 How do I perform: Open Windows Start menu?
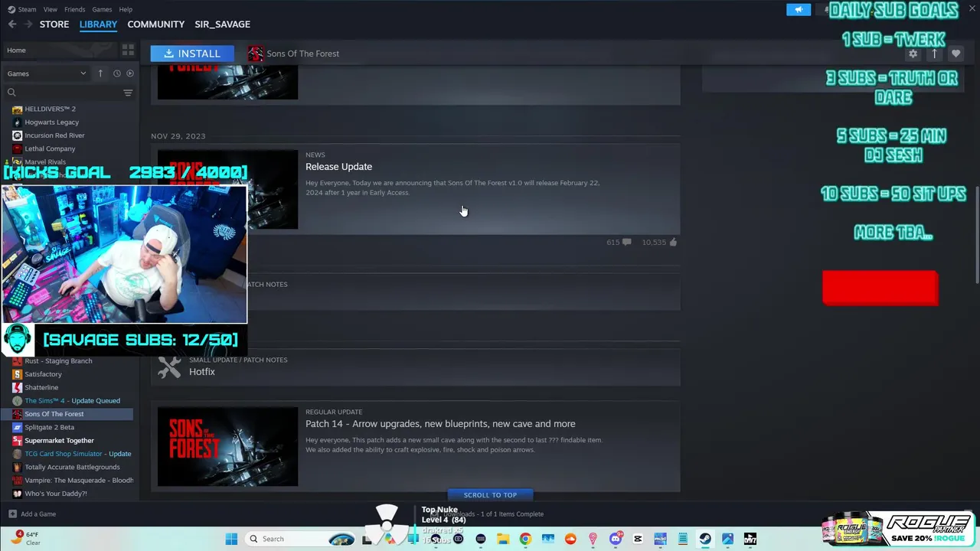231,539
